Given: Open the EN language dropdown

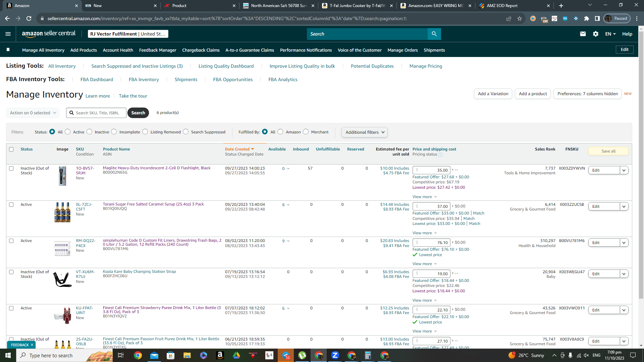Looking at the screenshot, I should click(x=610, y=34).
